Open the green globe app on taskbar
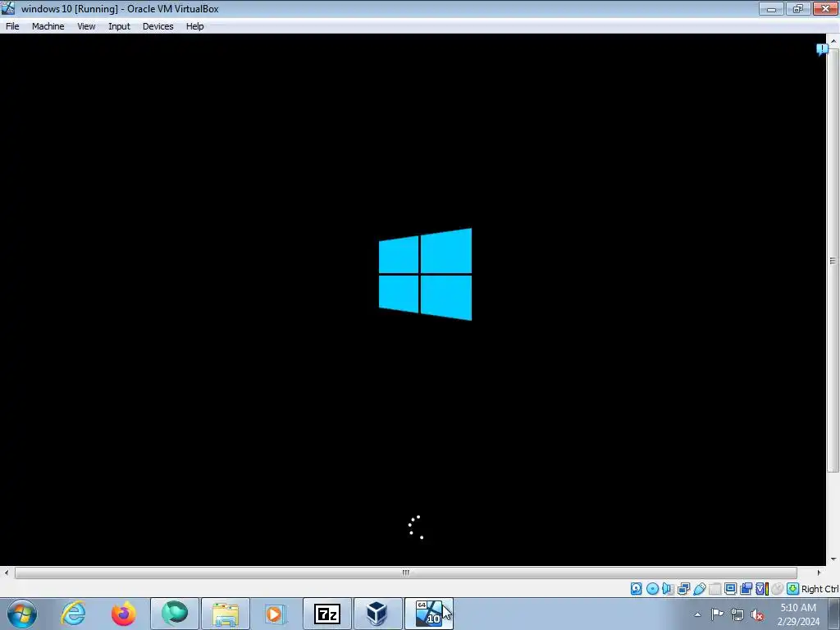This screenshot has width=840, height=630. coord(175,614)
